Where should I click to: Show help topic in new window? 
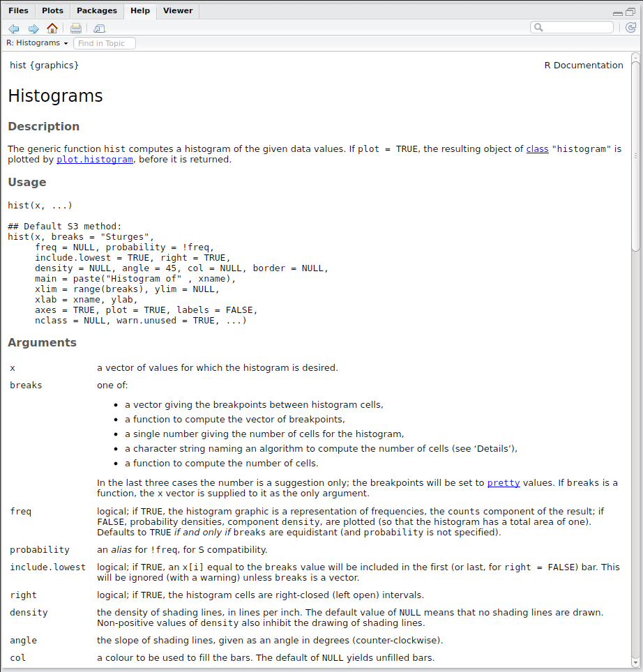pos(100,29)
